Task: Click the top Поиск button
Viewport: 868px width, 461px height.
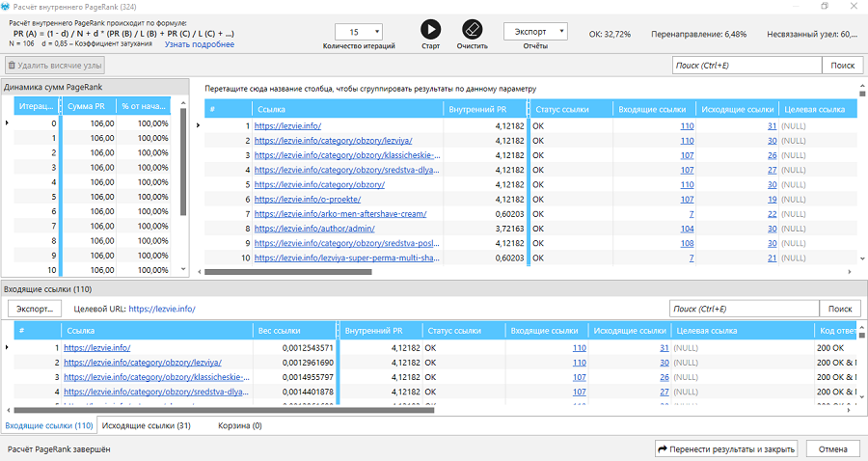Action: [843, 66]
